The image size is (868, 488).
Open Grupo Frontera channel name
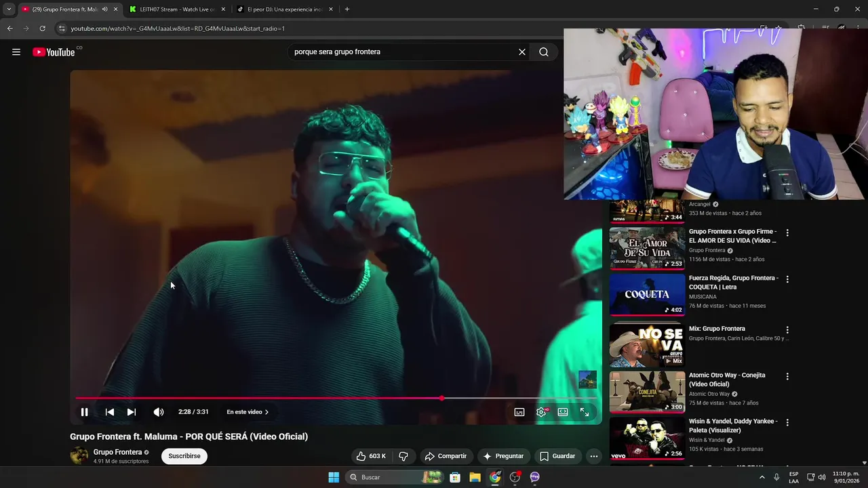[x=117, y=452]
